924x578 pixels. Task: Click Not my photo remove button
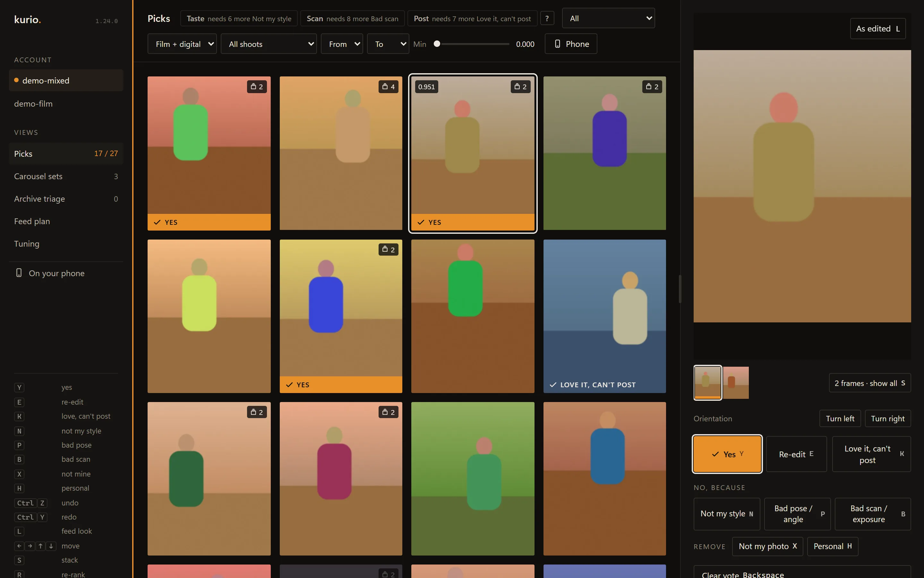tap(767, 546)
